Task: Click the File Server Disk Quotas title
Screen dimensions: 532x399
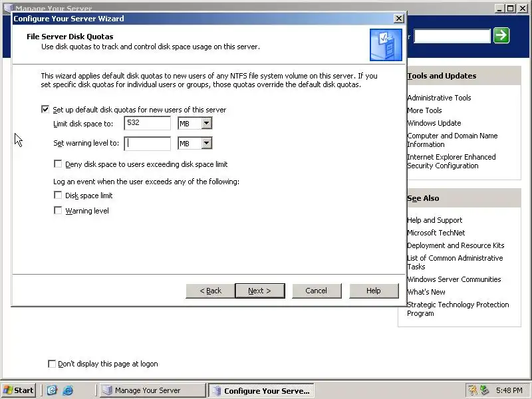Action: pyautogui.click(x=70, y=37)
